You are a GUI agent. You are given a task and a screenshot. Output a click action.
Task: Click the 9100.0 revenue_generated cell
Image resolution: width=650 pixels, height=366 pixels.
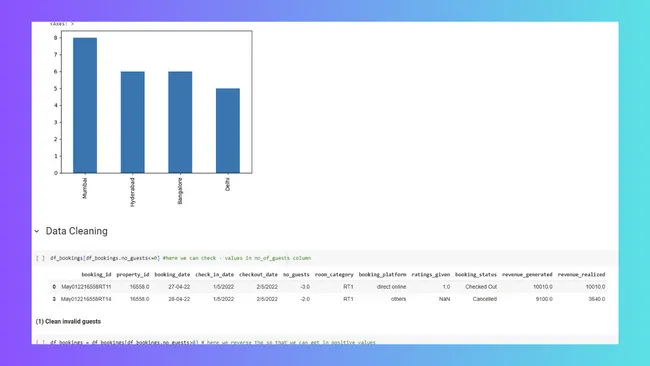point(543,299)
